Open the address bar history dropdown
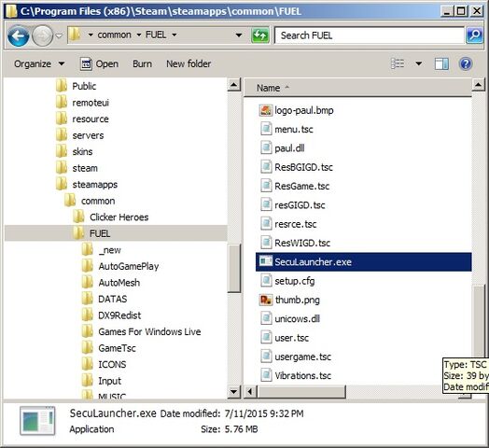 tap(239, 35)
